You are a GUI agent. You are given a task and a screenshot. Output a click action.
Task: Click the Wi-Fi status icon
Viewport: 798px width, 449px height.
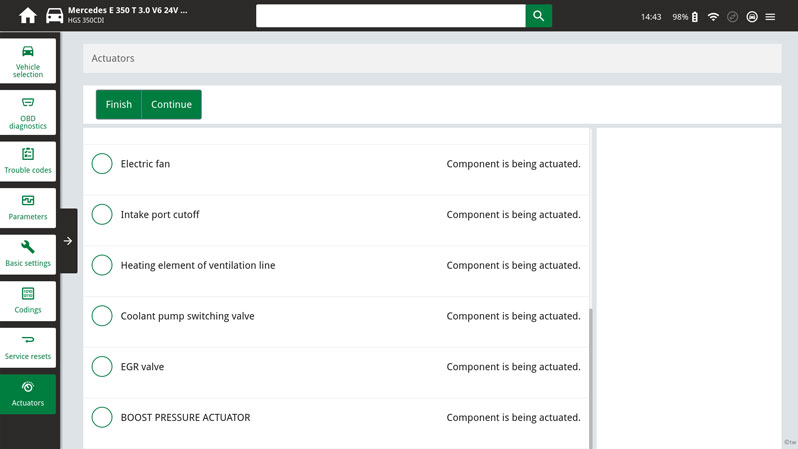[x=713, y=17]
